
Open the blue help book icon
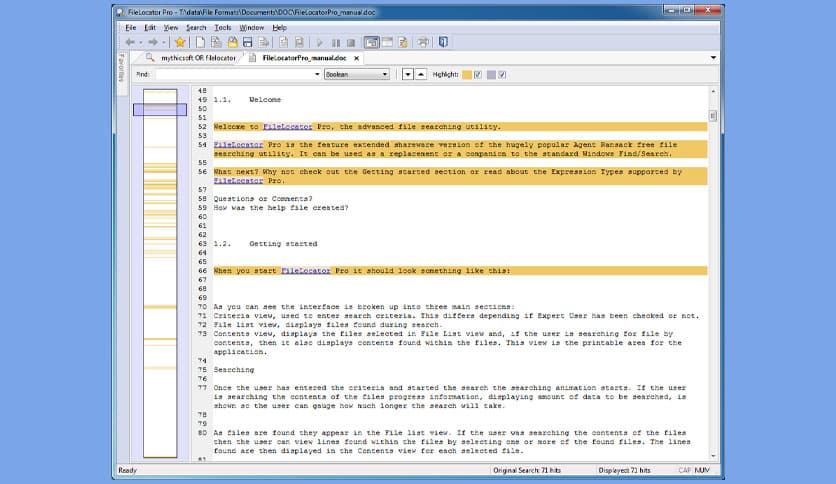pos(443,42)
